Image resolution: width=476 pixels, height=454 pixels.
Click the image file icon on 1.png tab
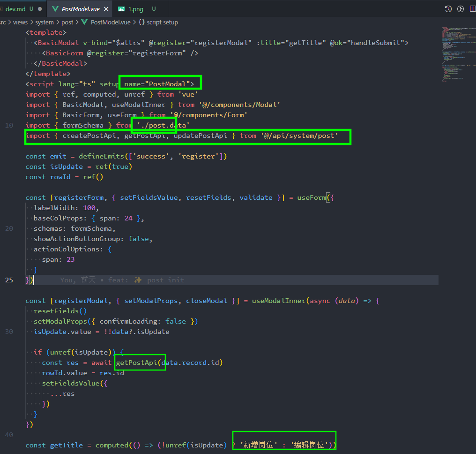click(122, 9)
